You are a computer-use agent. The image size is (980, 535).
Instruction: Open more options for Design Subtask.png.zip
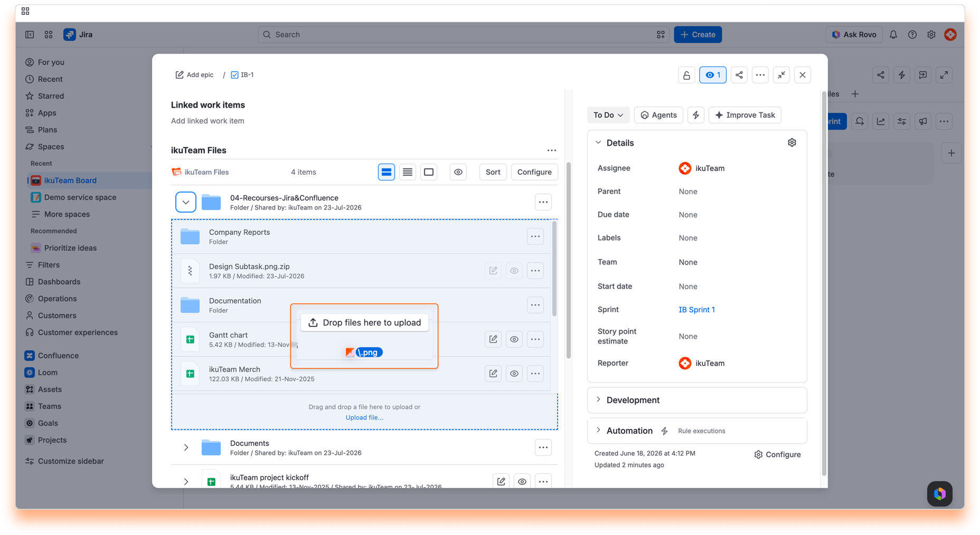coord(535,271)
